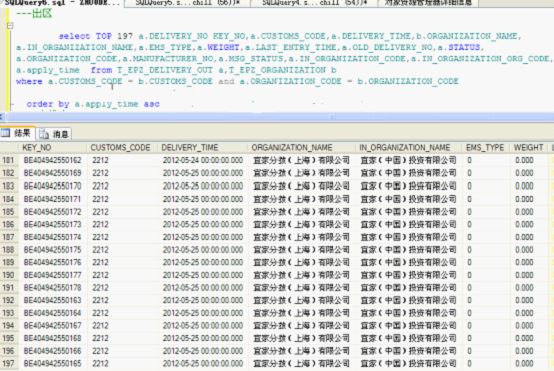Click organization name cell in row 191
The height and width of the screenshot is (371, 554).
tap(301, 288)
